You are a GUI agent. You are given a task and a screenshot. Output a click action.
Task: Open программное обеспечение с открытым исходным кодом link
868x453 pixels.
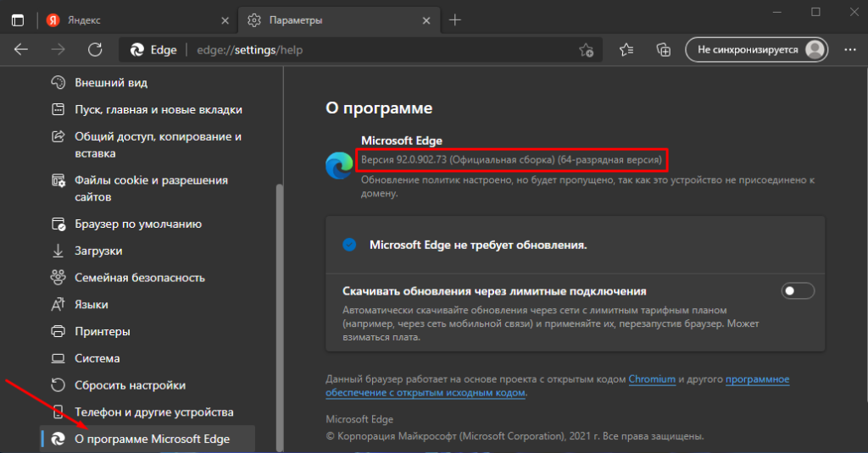coord(558,386)
